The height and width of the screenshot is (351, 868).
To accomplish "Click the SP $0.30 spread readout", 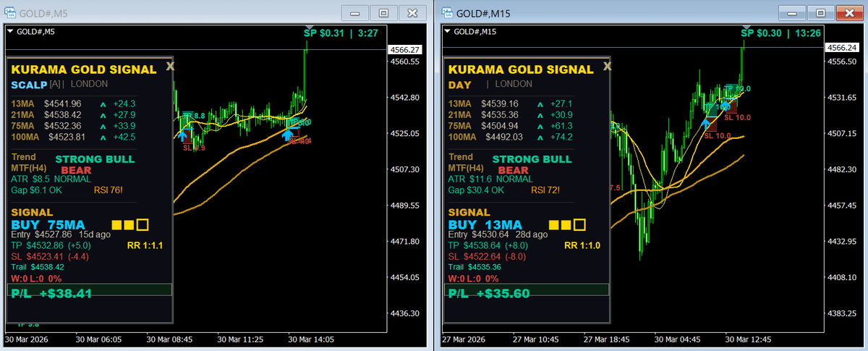I will (762, 33).
